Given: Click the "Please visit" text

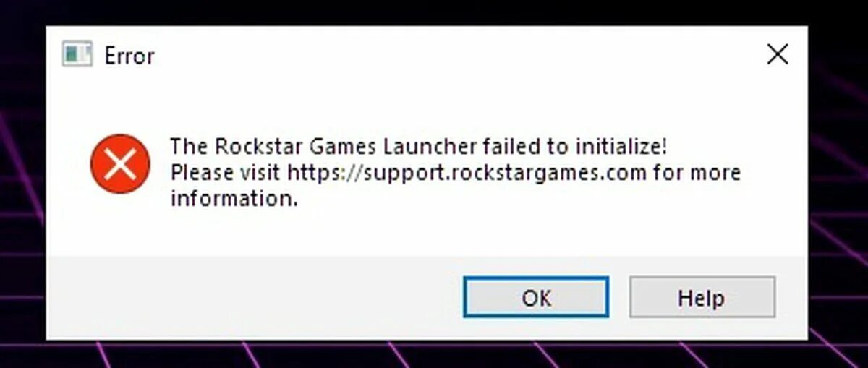Looking at the screenshot, I should [x=226, y=174].
